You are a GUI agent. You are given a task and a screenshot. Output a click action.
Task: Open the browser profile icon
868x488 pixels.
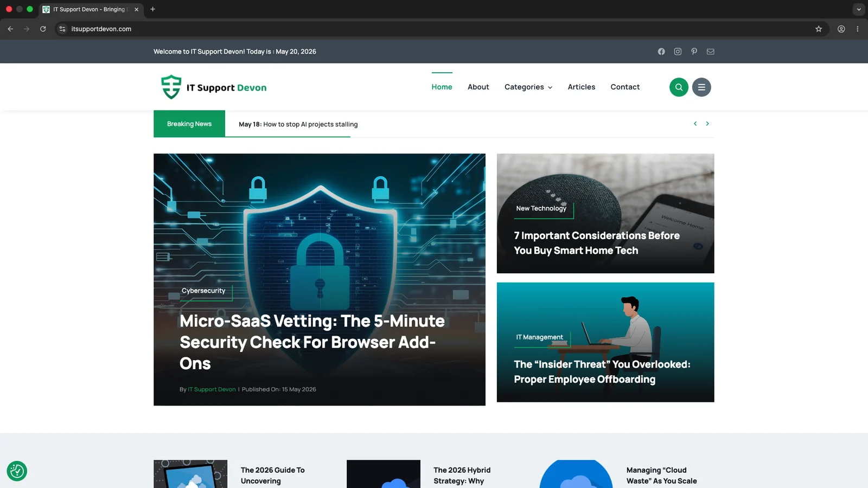(841, 29)
